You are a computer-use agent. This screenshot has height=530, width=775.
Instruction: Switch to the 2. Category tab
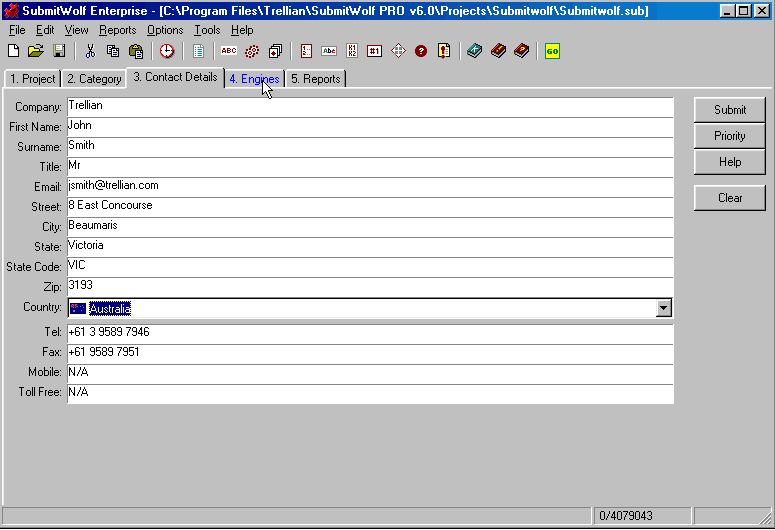(94, 79)
